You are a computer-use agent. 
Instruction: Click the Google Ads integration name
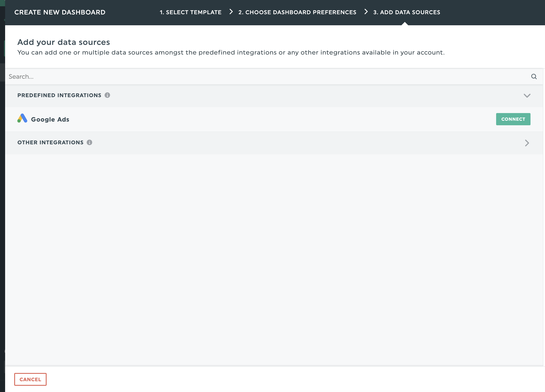point(50,119)
